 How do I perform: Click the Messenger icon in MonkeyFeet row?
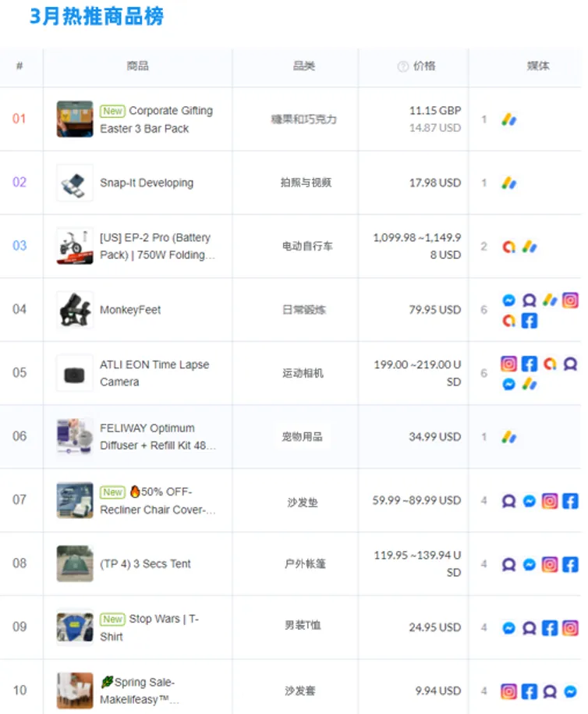[x=508, y=300]
